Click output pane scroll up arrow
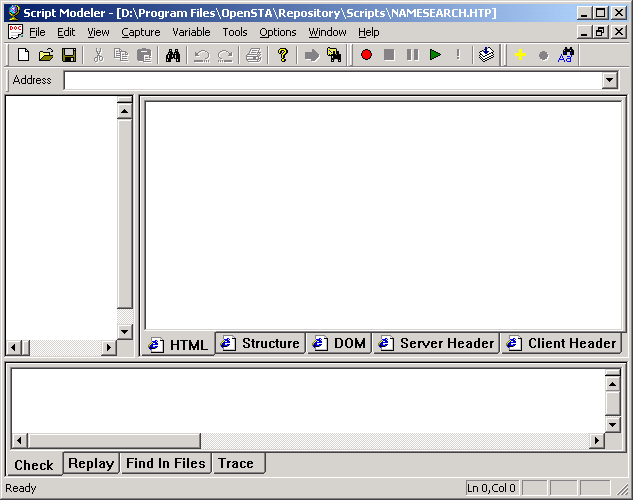 tap(612, 384)
